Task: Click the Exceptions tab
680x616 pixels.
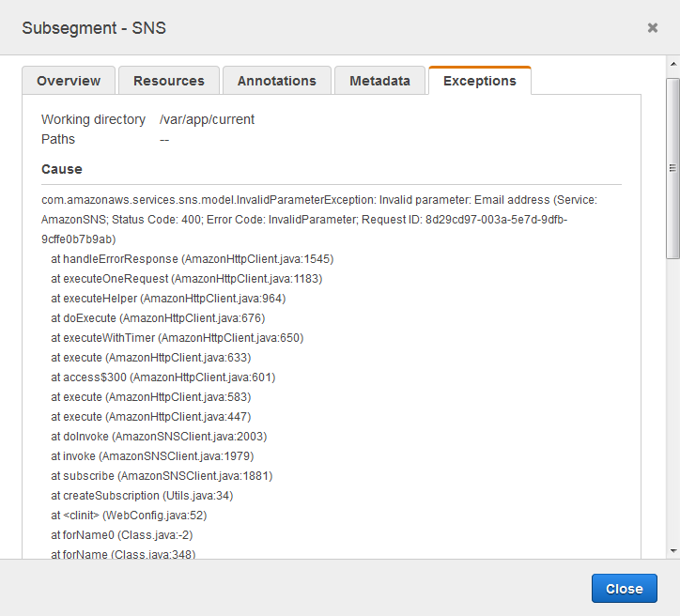Action: [479, 81]
